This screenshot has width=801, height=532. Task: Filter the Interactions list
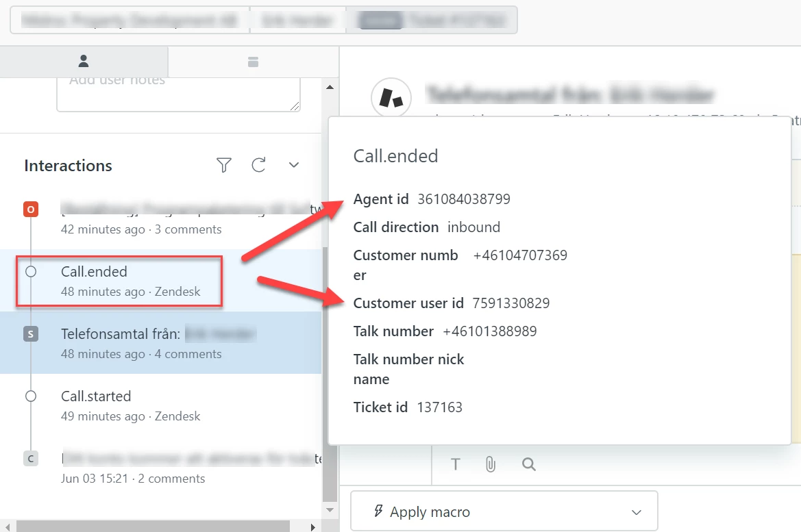coord(224,165)
